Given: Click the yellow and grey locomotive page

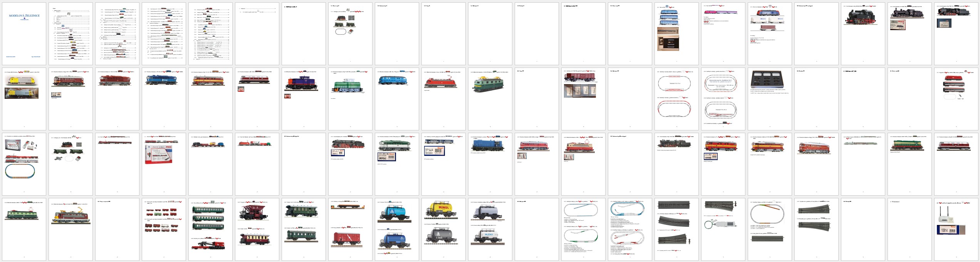Looking at the screenshot, I should [x=24, y=99].
